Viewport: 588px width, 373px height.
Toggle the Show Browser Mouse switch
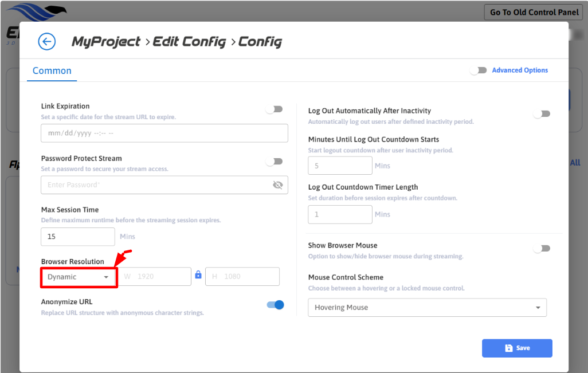click(542, 248)
